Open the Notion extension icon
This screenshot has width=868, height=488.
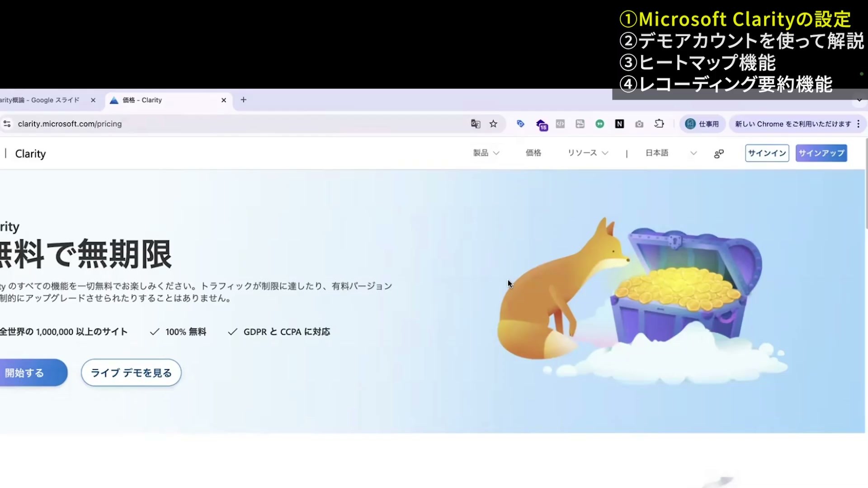[x=619, y=124]
